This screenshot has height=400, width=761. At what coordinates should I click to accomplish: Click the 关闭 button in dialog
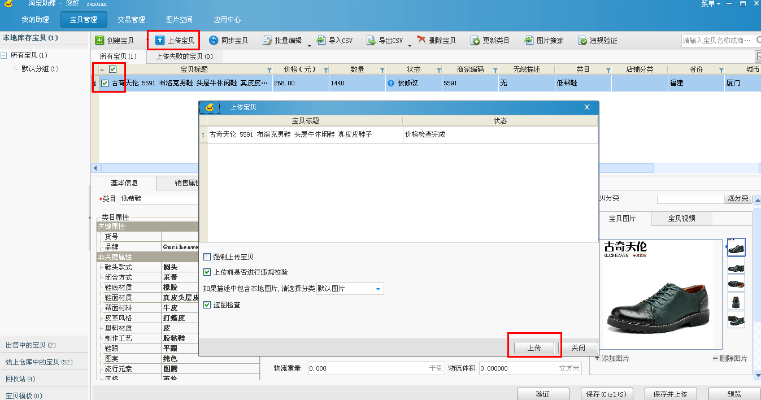coord(578,348)
